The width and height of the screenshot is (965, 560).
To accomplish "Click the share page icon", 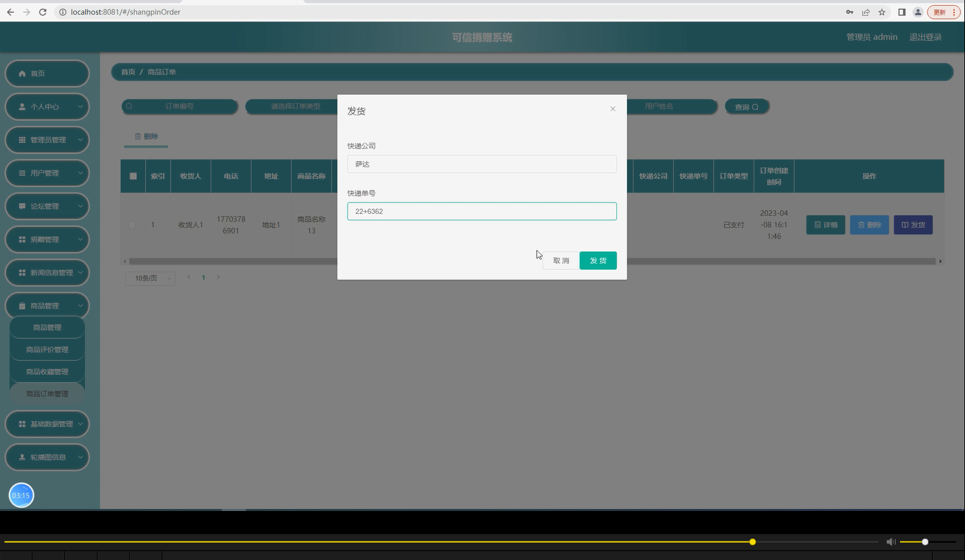I will click(x=866, y=12).
